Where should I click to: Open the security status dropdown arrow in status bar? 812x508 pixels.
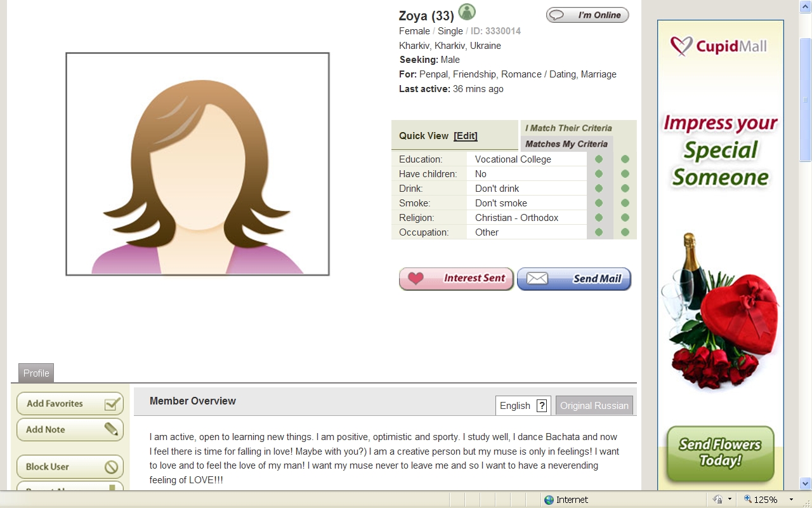(x=730, y=500)
